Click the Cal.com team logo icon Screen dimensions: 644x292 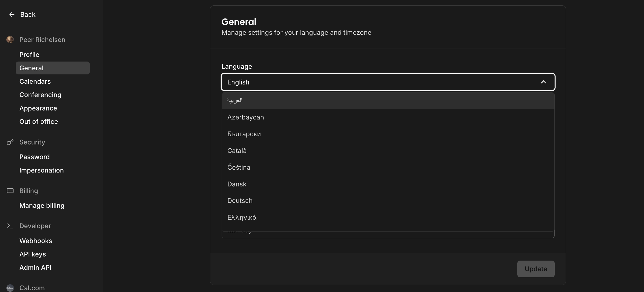[10, 288]
